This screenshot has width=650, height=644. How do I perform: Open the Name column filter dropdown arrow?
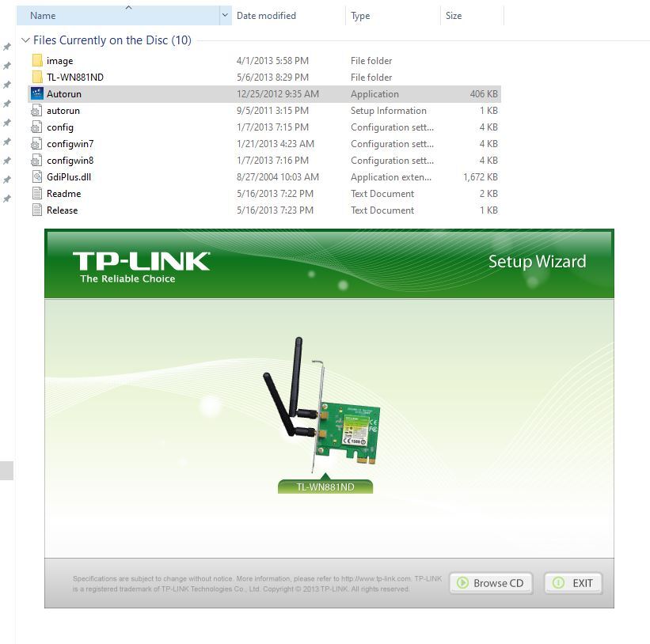click(225, 15)
